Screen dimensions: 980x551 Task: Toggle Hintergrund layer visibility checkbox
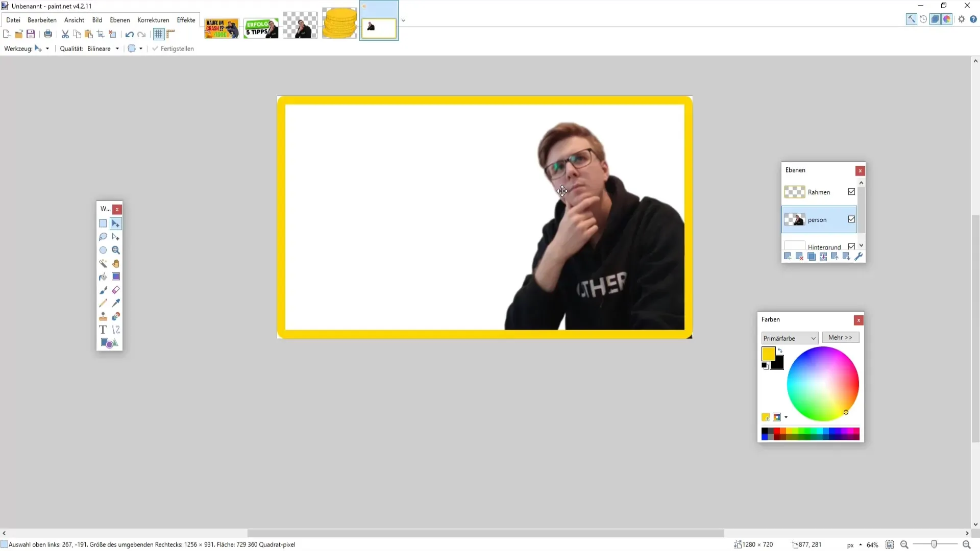pos(851,246)
